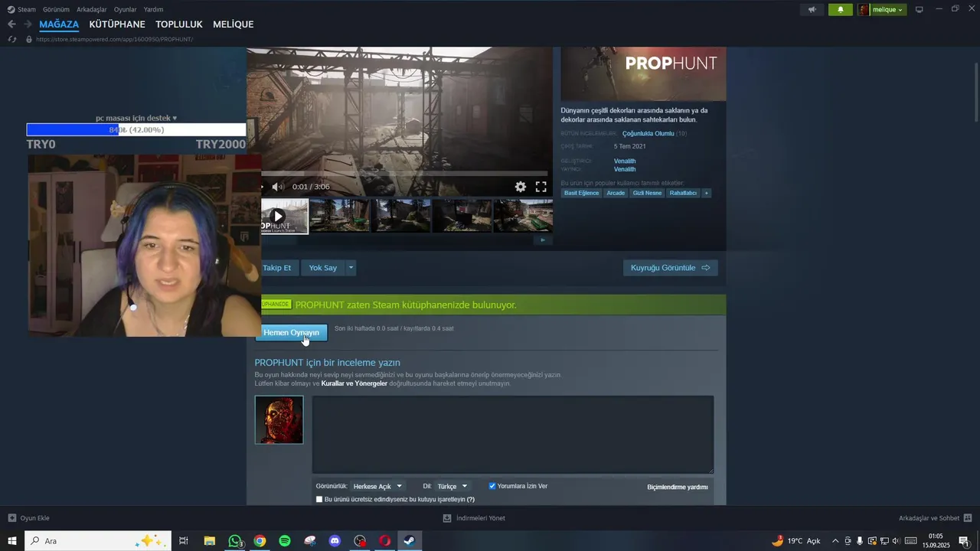Open Task View on the taskbar
980x551 pixels.
(184, 541)
